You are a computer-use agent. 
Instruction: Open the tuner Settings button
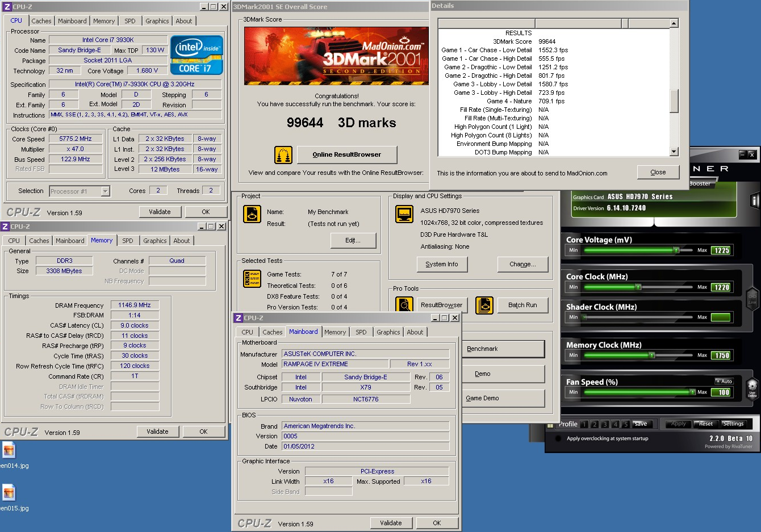[x=733, y=424]
